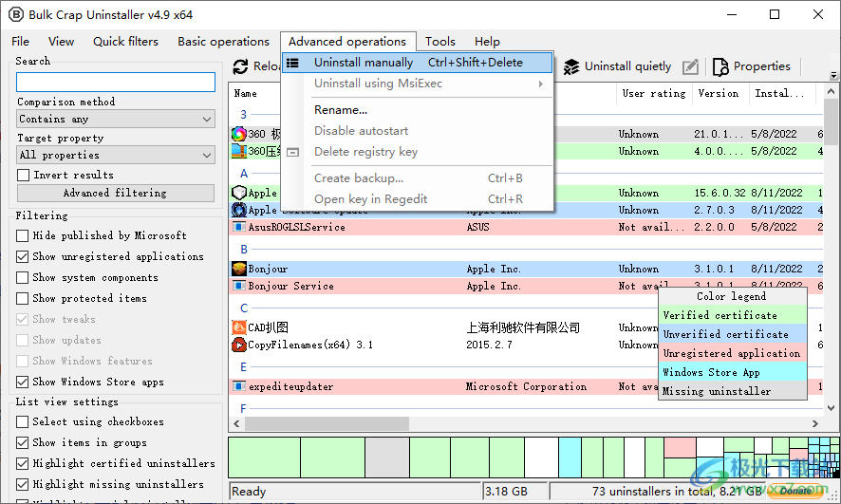This screenshot has height=504, width=841.
Task: Enable Show system components
Action: click(23, 278)
